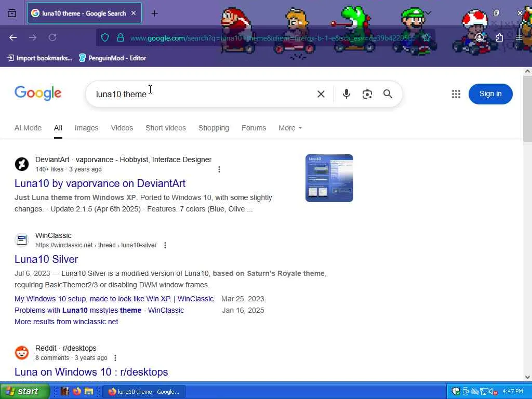Open Firefox account menu
The height and width of the screenshot is (399, 532).
480,37
